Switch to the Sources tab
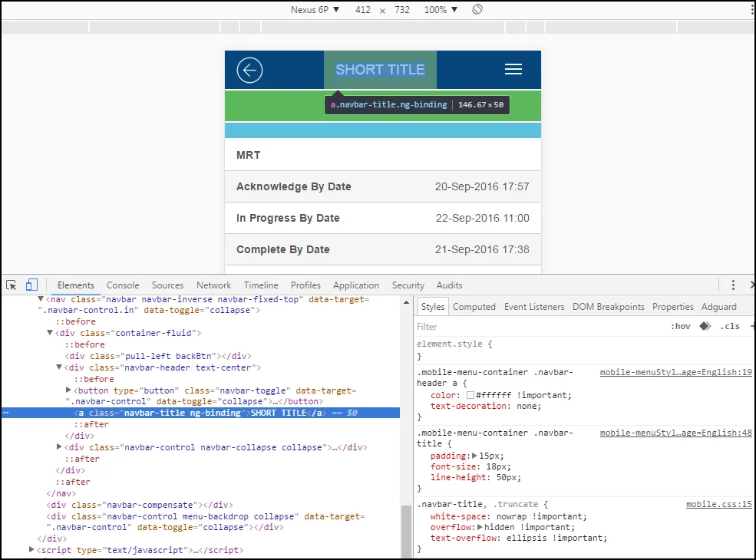The width and height of the screenshot is (756, 560). (x=167, y=285)
